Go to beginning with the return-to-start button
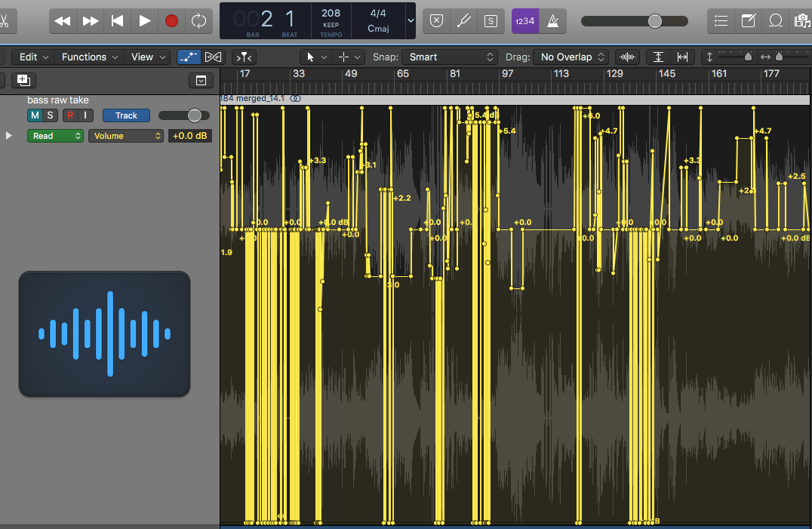The height and width of the screenshot is (529, 812). [x=118, y=21]
